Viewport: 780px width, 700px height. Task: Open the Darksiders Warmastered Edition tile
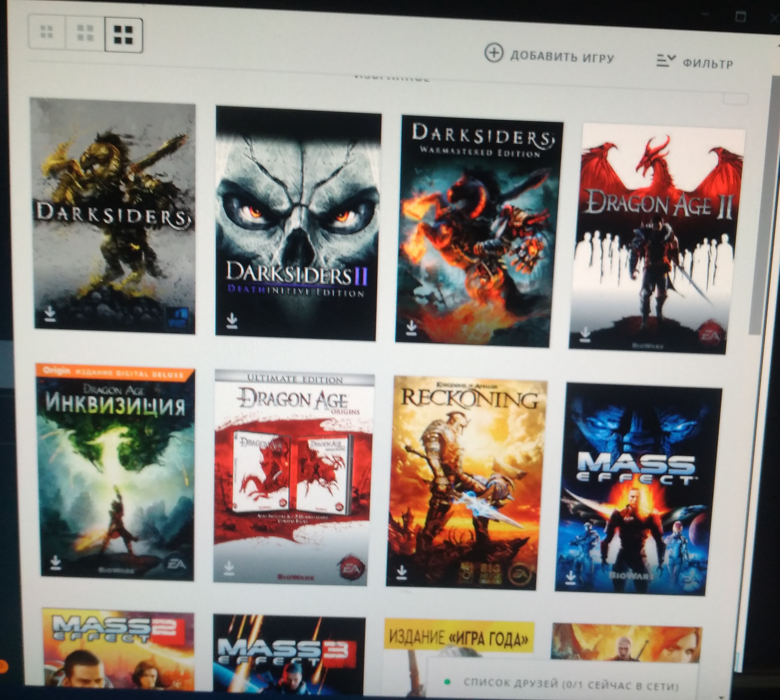click(x=479, y=231)
